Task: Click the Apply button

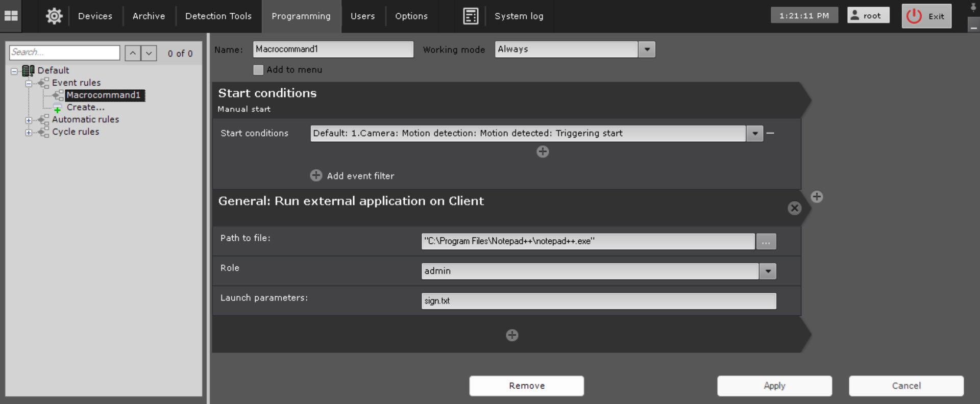Action: point(774,386)
